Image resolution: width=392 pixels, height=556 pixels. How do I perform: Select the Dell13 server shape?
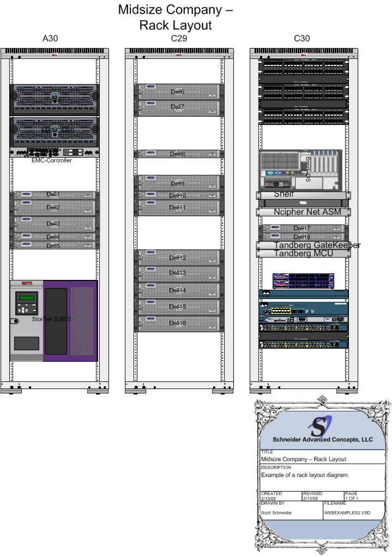[x=179, y=274]
